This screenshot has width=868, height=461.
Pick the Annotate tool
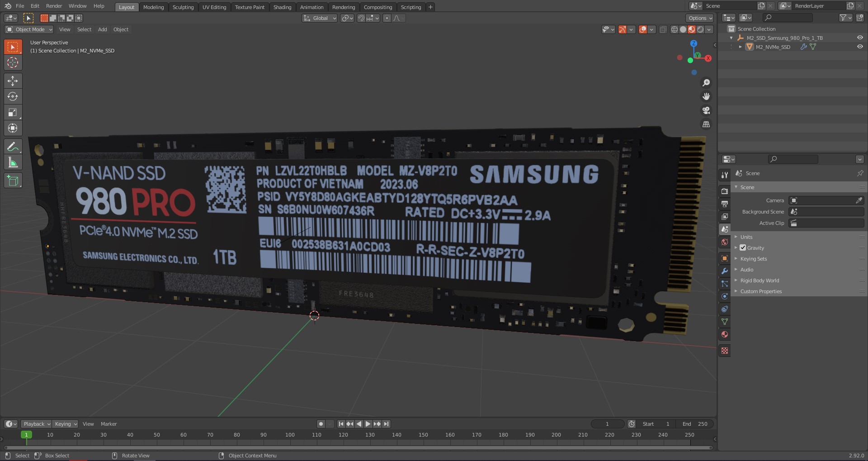point(13,147)
